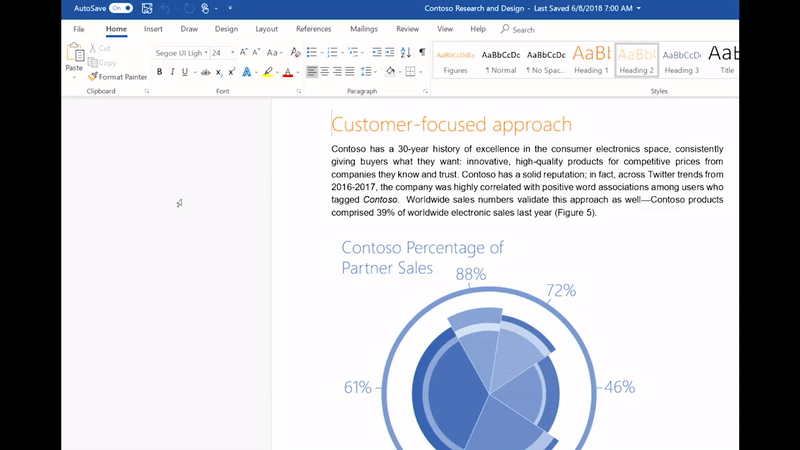Click Increase Font Size icon
This screenshot has width=800, height=450.
pyautogui.click(x=243, y=53)
